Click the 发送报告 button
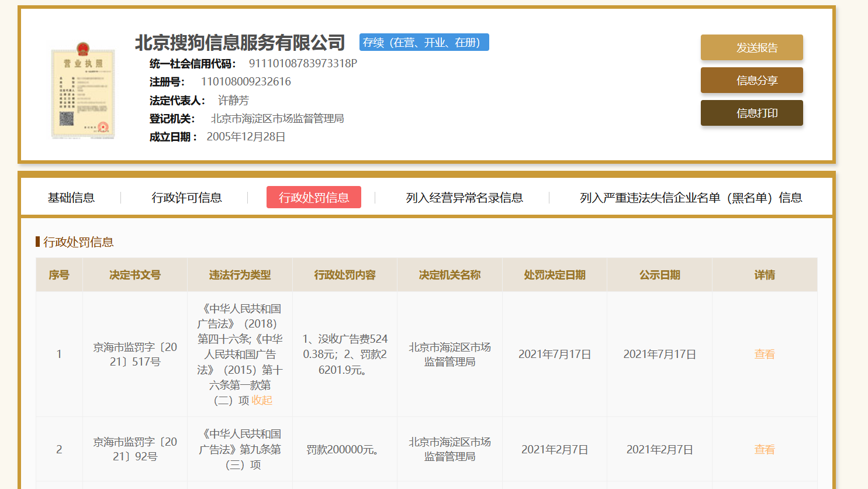The width and height of the screenshot is (868, 489). point(752,47)
